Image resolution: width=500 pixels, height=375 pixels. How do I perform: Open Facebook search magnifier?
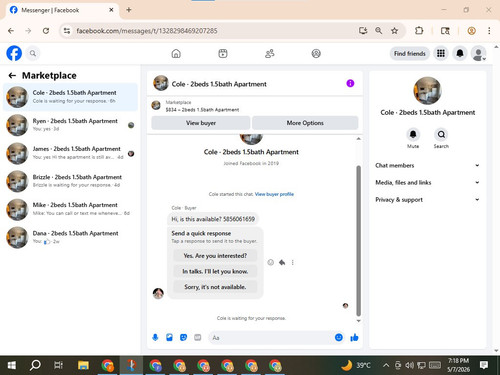(33, 53)
